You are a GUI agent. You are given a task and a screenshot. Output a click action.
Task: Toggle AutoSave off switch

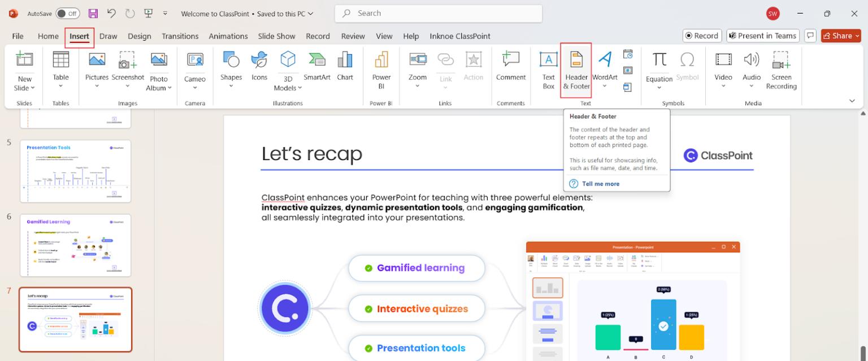point(67,13)
